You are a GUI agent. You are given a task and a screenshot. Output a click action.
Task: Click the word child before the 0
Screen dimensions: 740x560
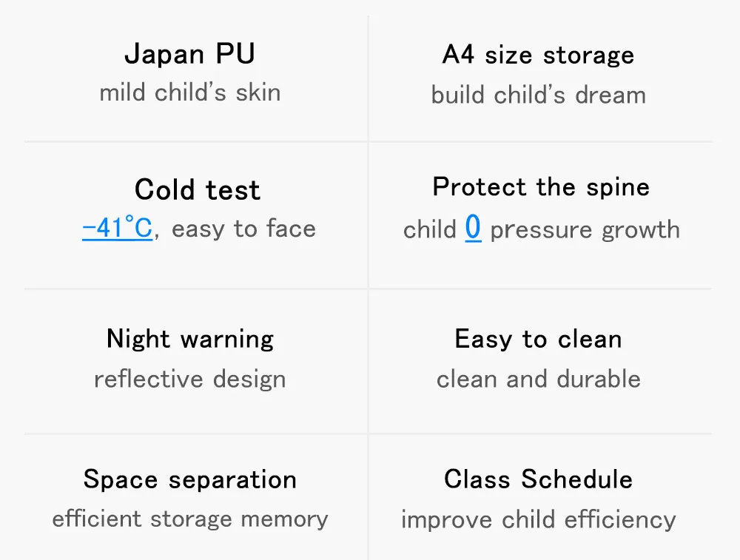(430, 229)
